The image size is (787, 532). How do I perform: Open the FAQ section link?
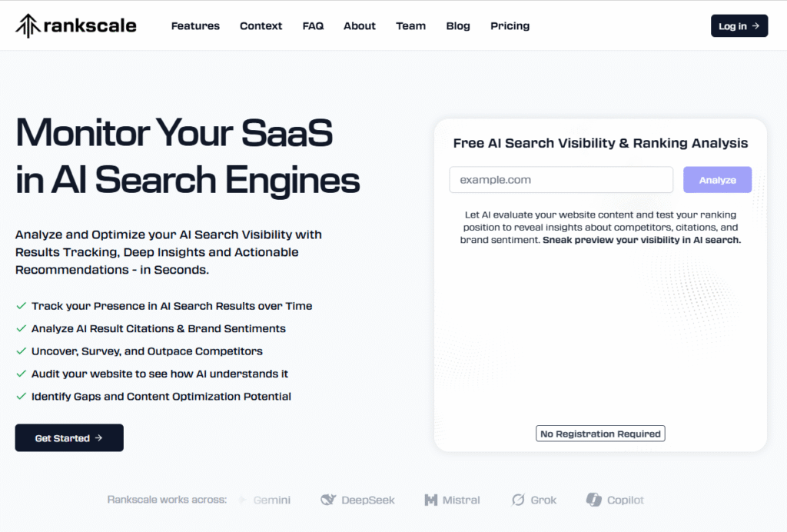313,25
